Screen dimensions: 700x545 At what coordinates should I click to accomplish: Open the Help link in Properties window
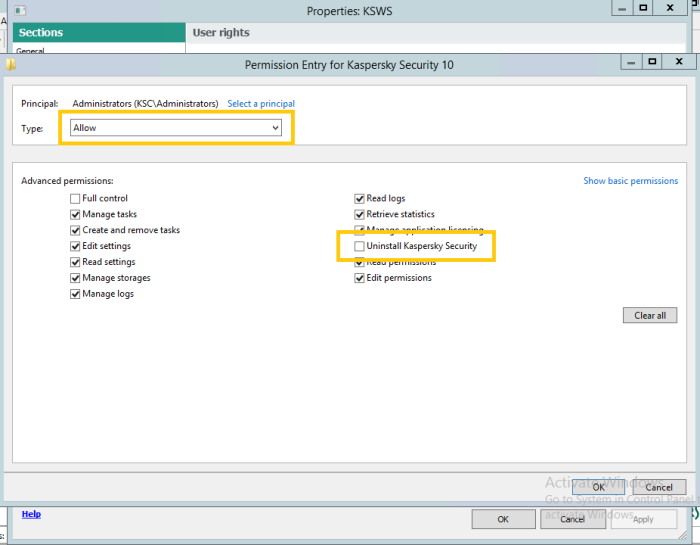coord(31,514)
